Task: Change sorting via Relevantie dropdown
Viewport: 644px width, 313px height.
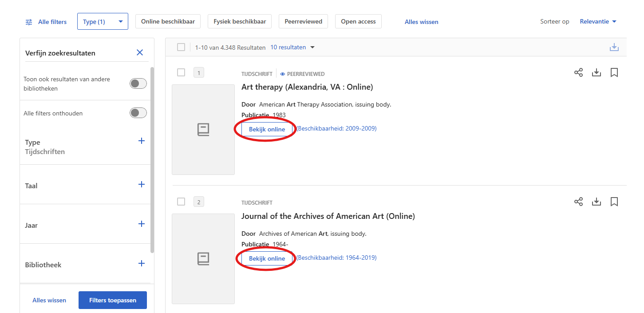Action: (598, 21)
